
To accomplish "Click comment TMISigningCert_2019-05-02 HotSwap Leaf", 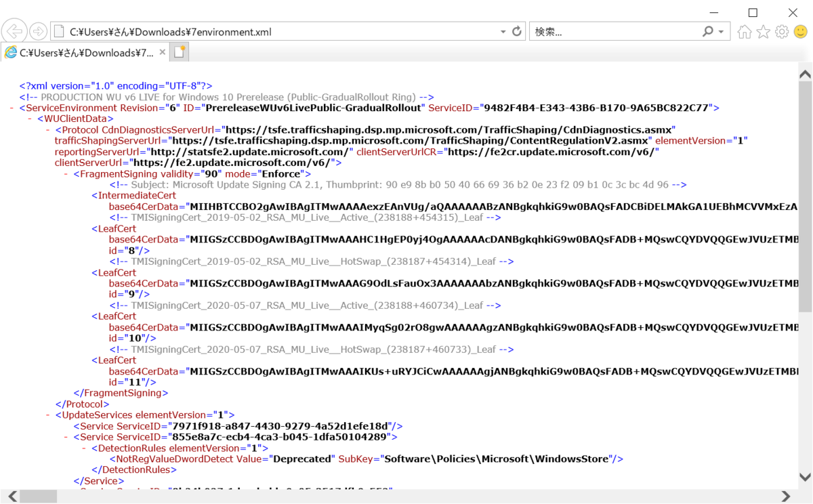I will (312, 261).
